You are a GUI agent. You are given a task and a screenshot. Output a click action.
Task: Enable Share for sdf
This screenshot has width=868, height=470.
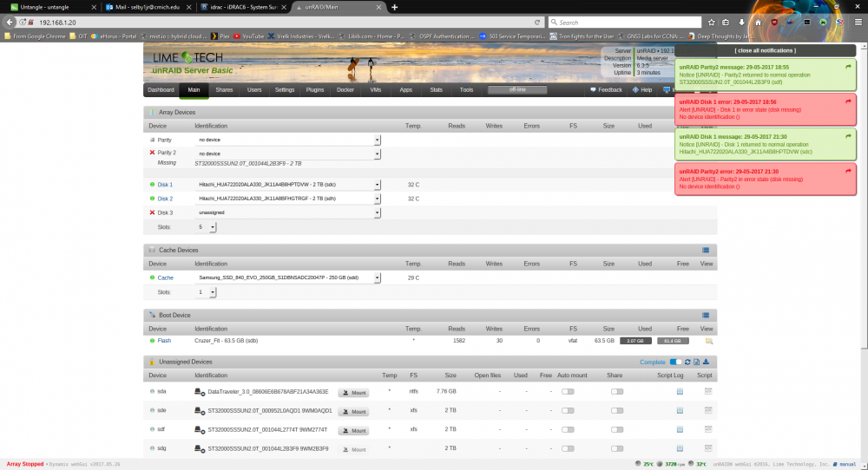click(616, 429)
